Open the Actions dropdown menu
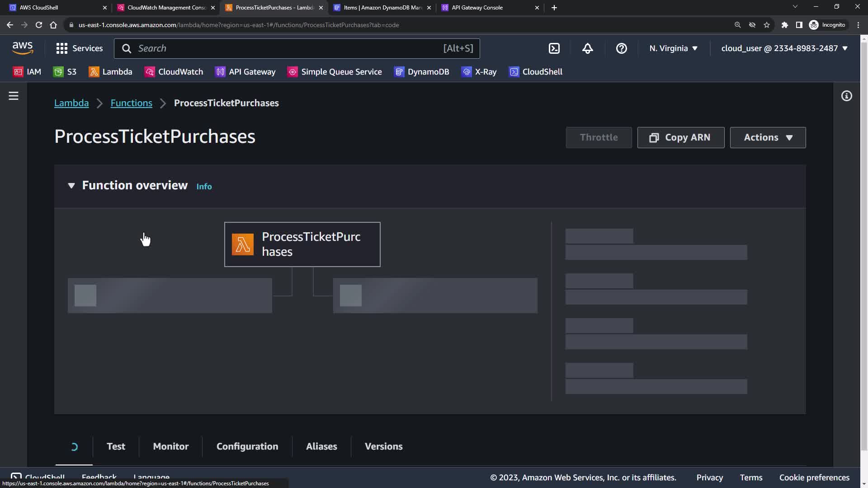This screenshot has width=868, height=488. tap(767, 137)
